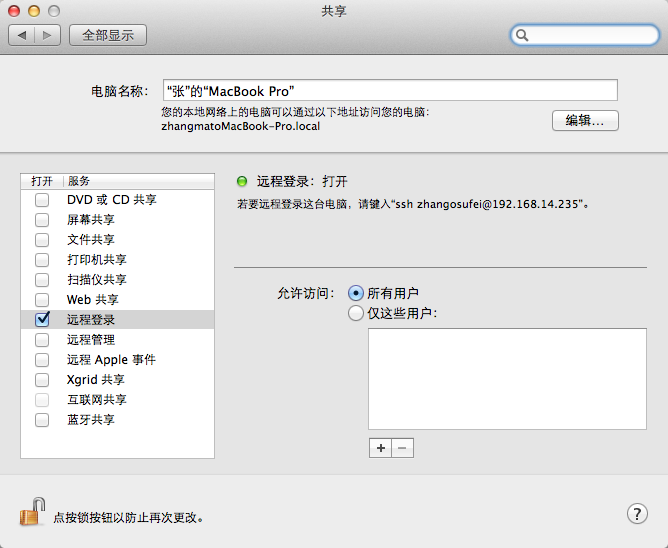Select the 仅这些用户 radio button
The height and width of the screenshot is (548, 668).
click(356, 313)
